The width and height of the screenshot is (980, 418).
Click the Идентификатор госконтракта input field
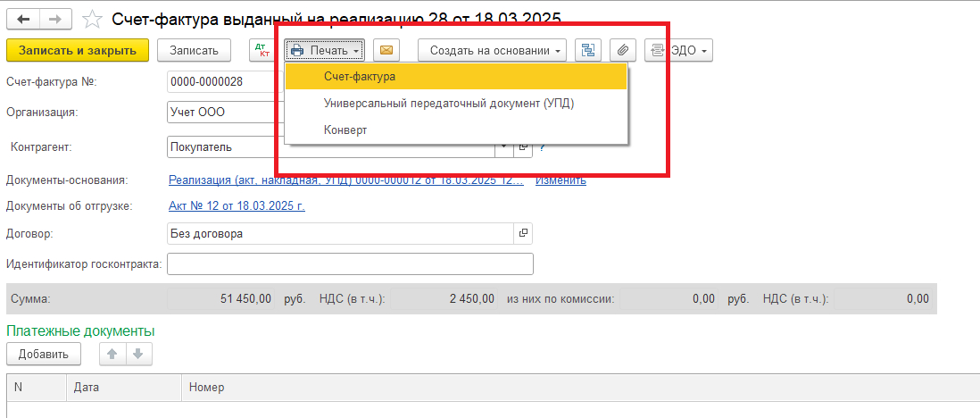coord(350,264)
